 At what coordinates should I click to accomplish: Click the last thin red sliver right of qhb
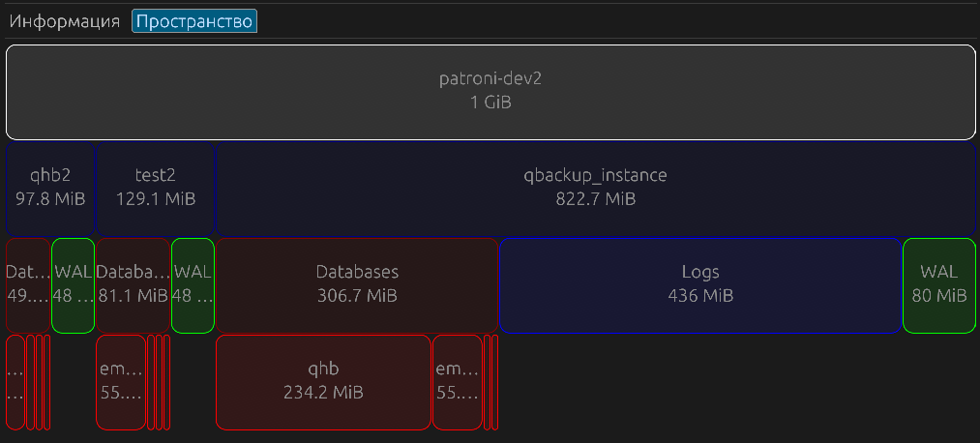(495, 381)
